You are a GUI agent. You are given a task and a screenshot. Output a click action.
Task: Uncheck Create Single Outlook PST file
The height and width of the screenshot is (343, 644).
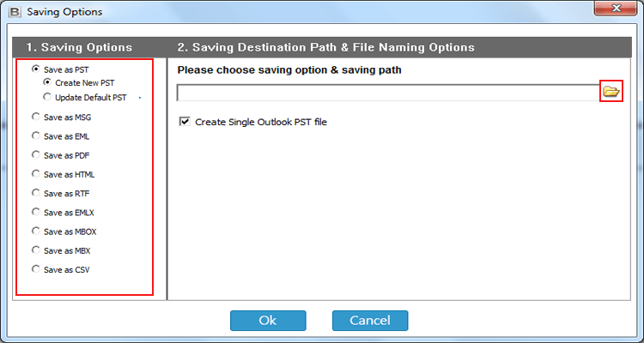click(x=185, y=122)
